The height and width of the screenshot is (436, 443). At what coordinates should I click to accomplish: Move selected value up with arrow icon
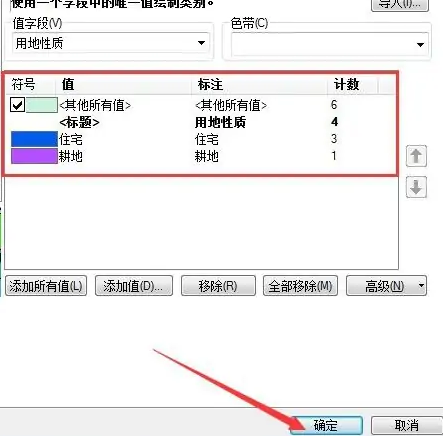(416, 156)
